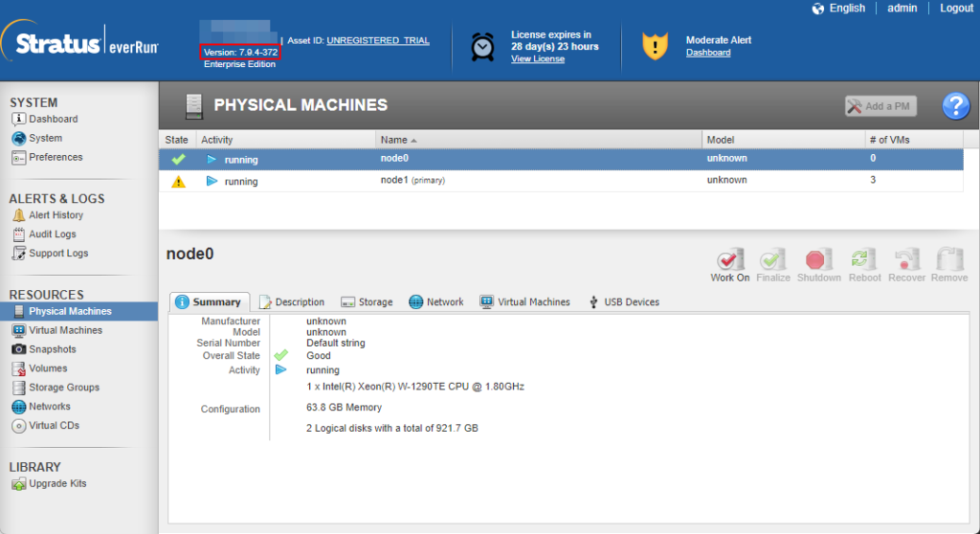
Task: Open Audit Logs
Action: tap(53, 234)
